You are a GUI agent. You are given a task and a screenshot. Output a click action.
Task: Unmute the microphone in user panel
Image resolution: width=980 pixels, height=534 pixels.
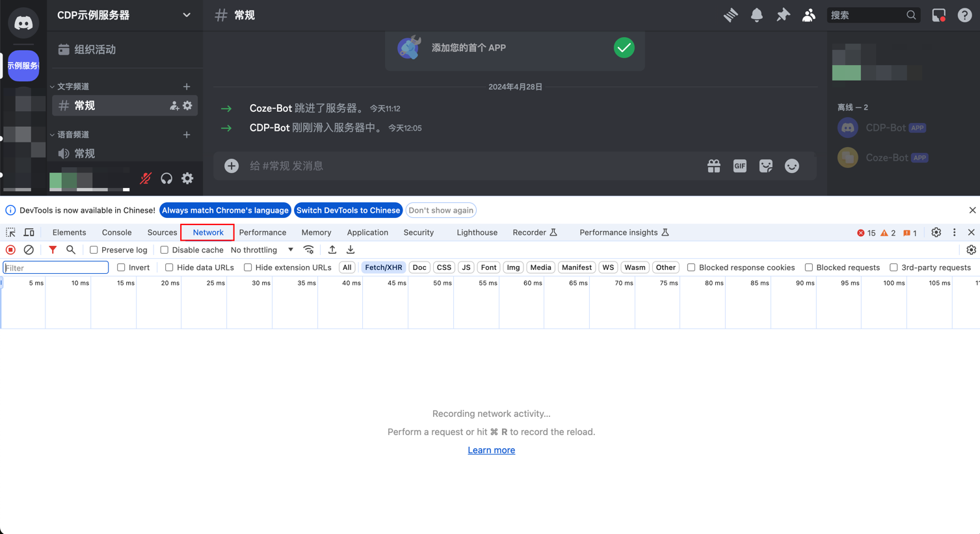(x=146, y=178)
